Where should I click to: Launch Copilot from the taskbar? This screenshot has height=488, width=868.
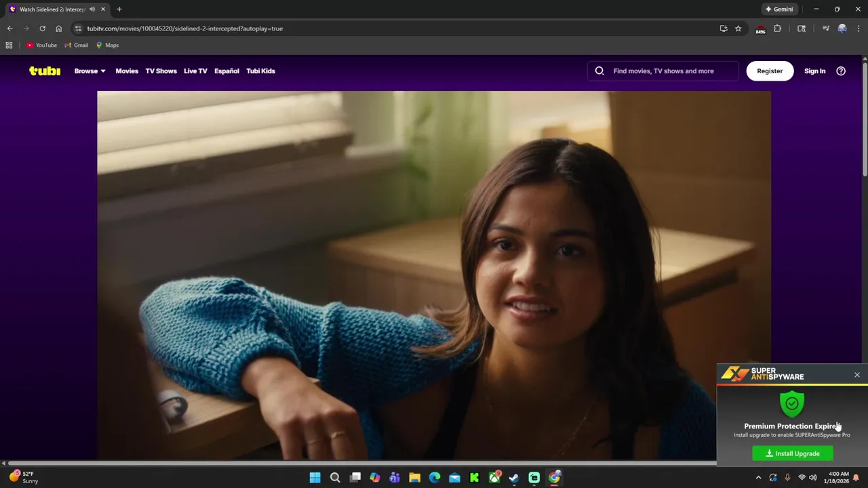coord(375,478)
